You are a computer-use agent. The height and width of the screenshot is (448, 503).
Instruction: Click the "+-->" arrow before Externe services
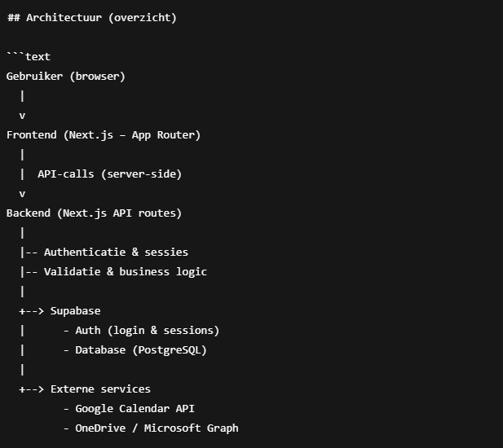pos(31,389)
